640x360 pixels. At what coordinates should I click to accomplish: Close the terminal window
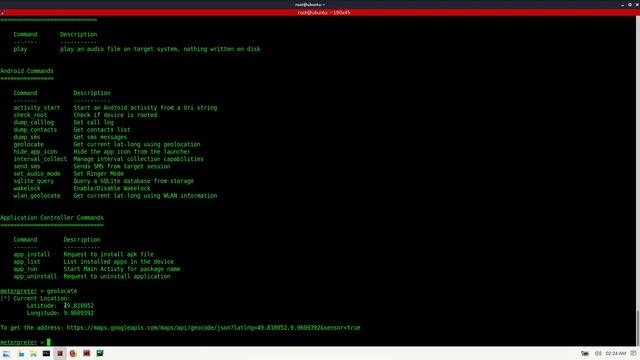pos(637,4)
